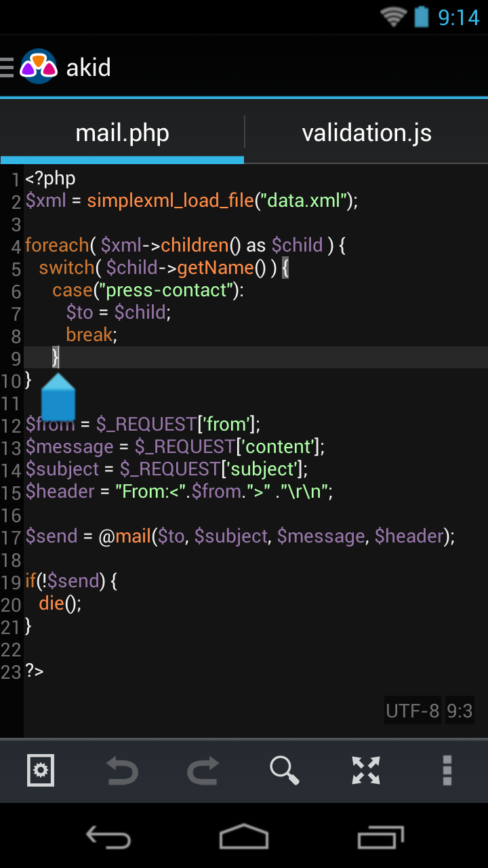Tap the 9:3 cursor position indicator
This screenshot has height=868, width=488.
460,710
